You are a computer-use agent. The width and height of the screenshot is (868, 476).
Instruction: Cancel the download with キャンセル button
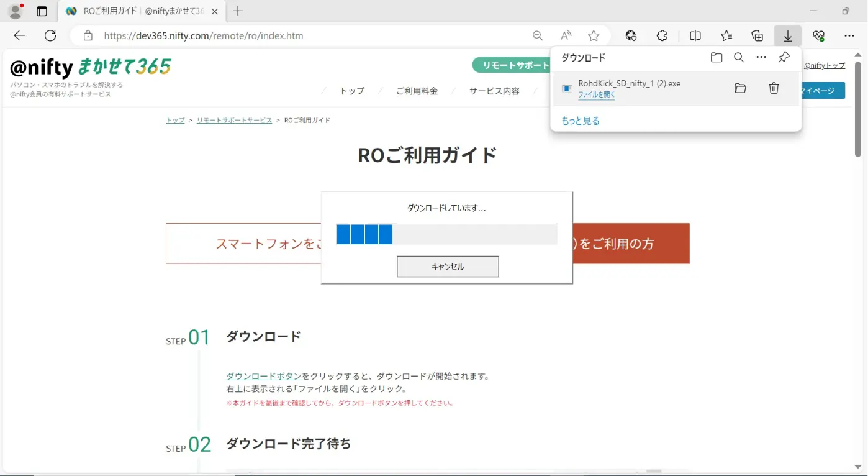coord(448,267)
